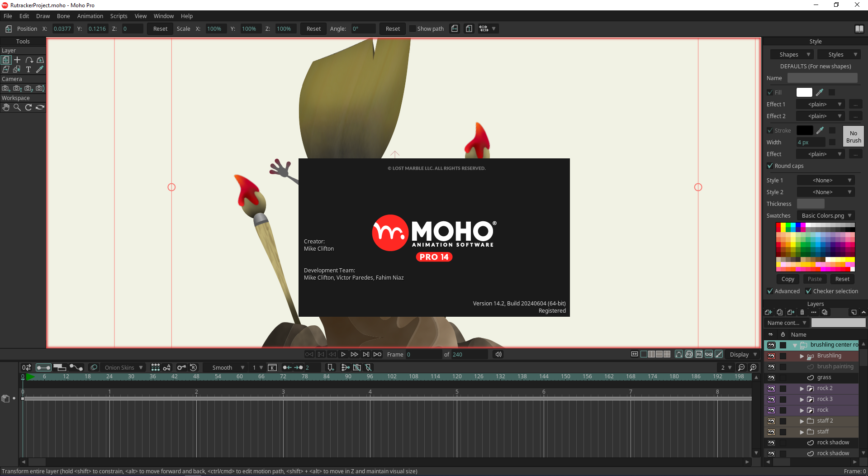Open the Scripts menu
Screen dimensions: 868x476
pos(119,16)
